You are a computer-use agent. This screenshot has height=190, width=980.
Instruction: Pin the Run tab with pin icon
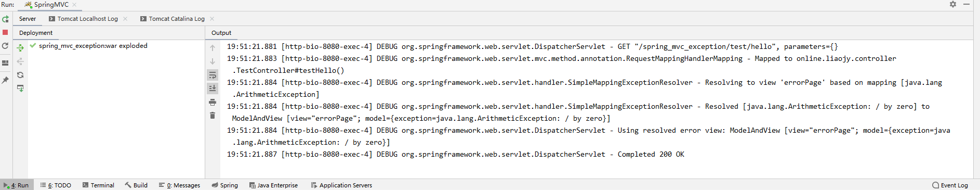(x=5, y=80)
